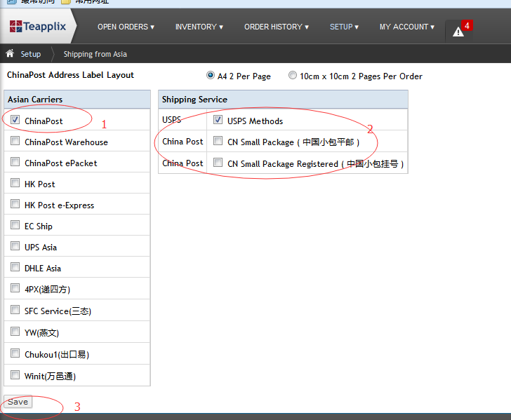Click the Asian Carriers header

tap(77, 100)
